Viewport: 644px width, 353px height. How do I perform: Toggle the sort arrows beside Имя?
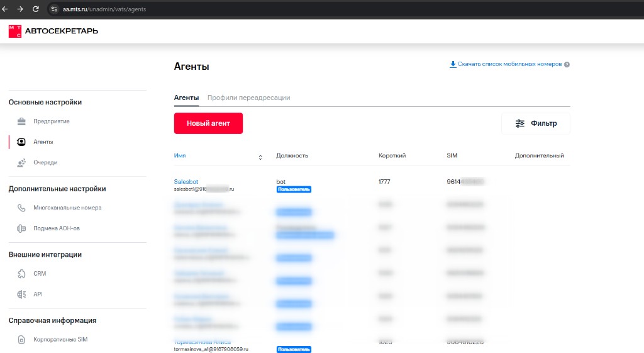tap(260, 157)
